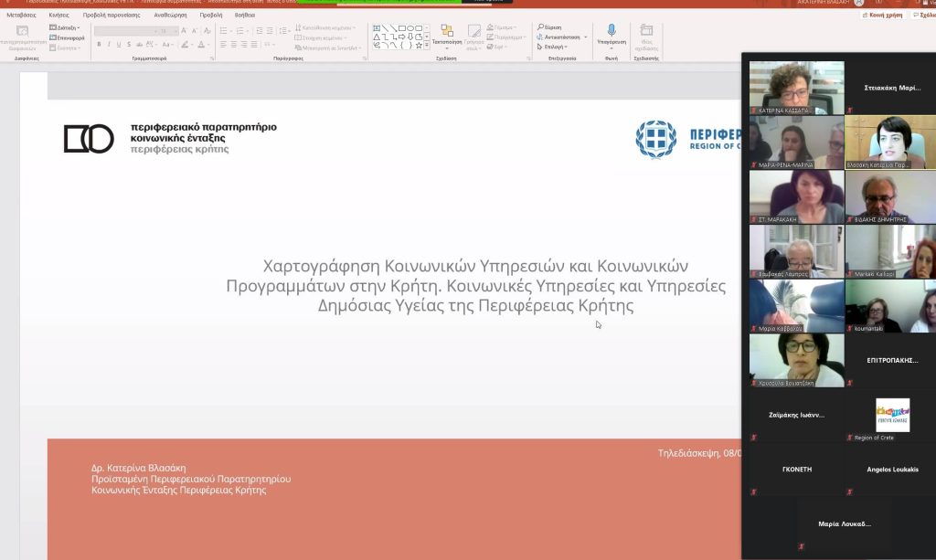Toggle bold formatting
936x560 pixels.
[x=99, y=45]
